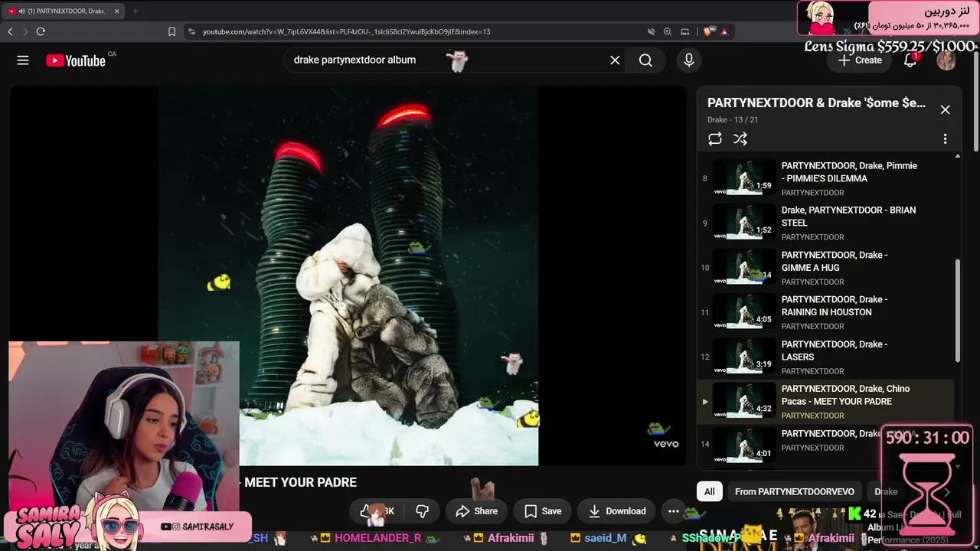980x551 pixels.
Task: Select MEET YOUR PADRE playlist entry
Action: pyautogui.click(x=825, y=401)
